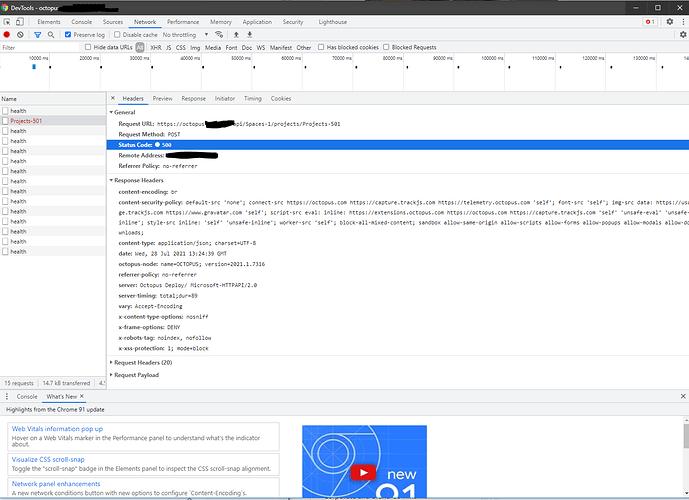Screen dimensions: 689x500
Task: Check Blocked Requests option
Action: click(386, 47)
